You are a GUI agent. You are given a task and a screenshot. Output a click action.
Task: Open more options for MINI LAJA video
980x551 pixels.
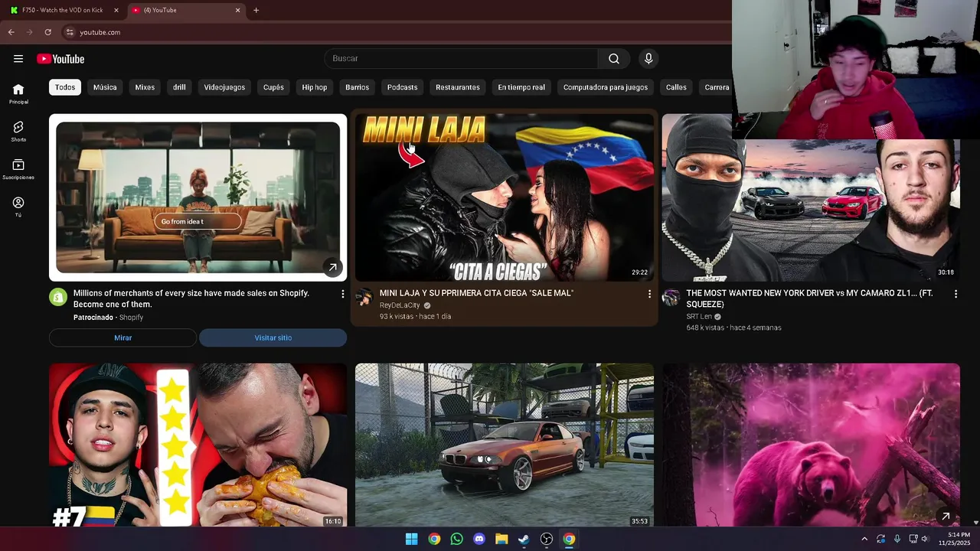coord(649,294)
